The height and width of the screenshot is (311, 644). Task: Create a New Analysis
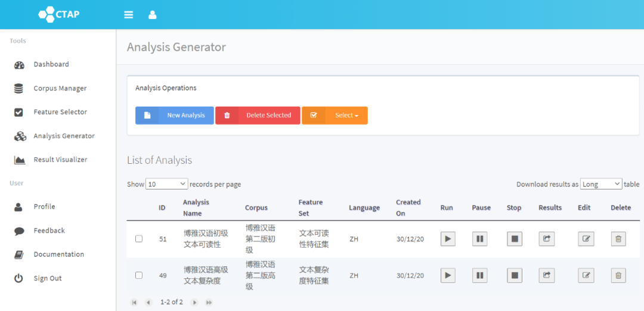pos(175,116)
